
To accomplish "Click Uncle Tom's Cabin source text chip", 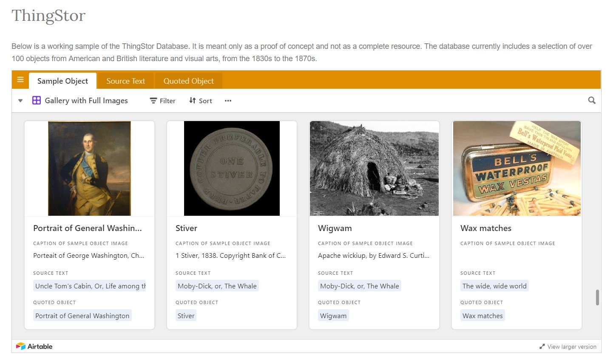I will [89, 286].
